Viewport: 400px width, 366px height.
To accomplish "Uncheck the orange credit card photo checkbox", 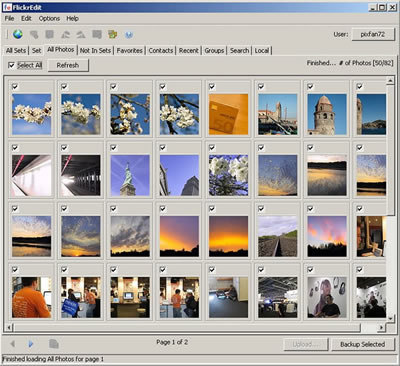I will tap(212, 86).
